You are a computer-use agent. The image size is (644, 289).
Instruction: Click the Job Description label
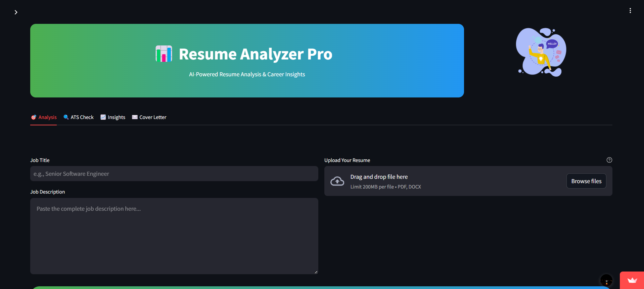click(48, 192)
